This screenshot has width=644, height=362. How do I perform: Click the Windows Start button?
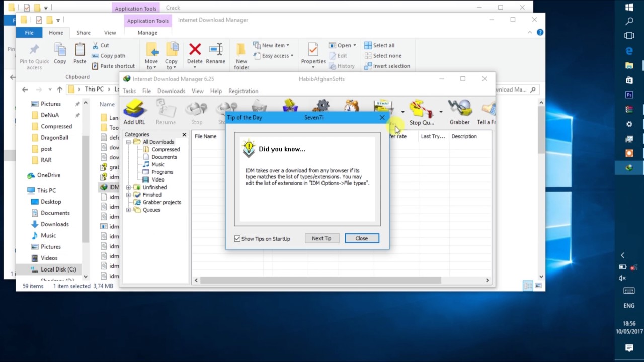point(629,7)
